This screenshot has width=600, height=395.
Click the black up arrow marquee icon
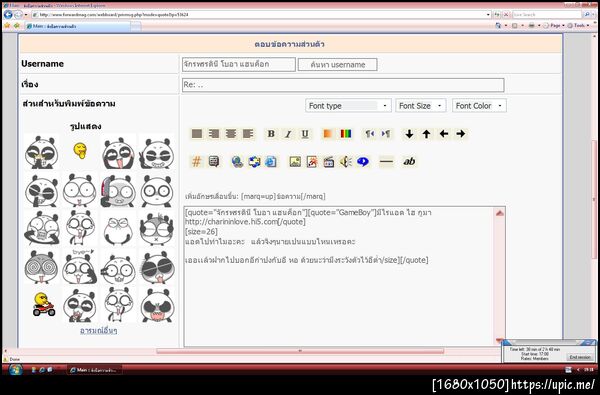[x=426, y=134]
